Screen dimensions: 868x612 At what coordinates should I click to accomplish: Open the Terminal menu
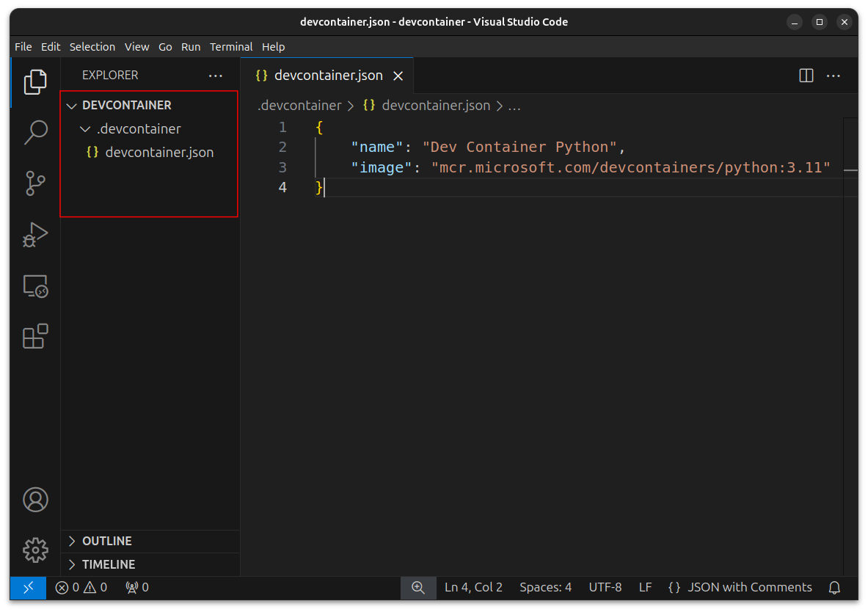(231, 47)
